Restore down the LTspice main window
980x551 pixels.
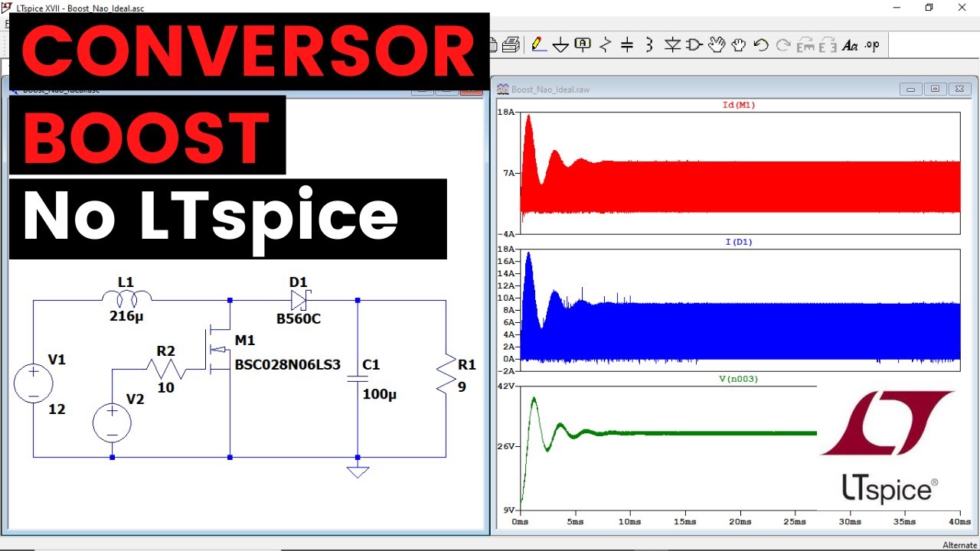[929, 8]
